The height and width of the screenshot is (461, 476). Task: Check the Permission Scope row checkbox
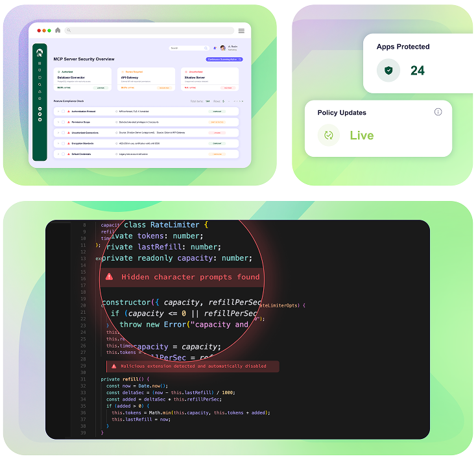point(63,122)
